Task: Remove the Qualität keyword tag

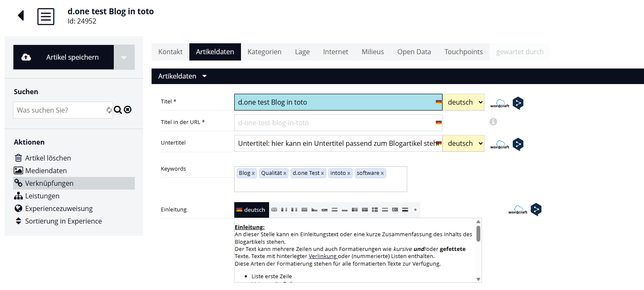Action: tap(285, 173)
